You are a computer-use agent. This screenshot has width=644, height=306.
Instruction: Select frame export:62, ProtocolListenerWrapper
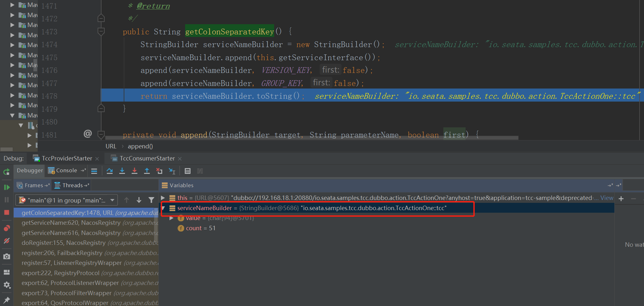86,283
